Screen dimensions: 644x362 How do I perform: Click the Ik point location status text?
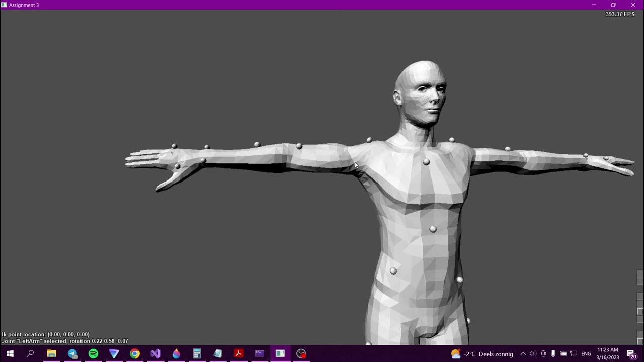pyautogui.click(x=45, y=334)
